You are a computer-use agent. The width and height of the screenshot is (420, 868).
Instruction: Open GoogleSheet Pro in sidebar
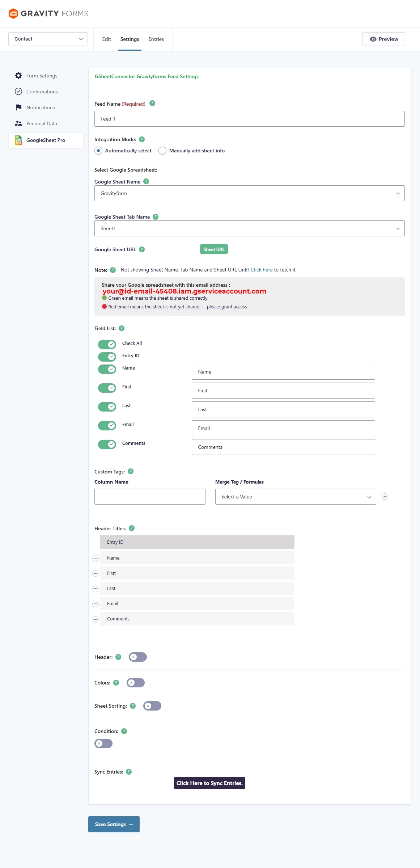coord(46,140)
